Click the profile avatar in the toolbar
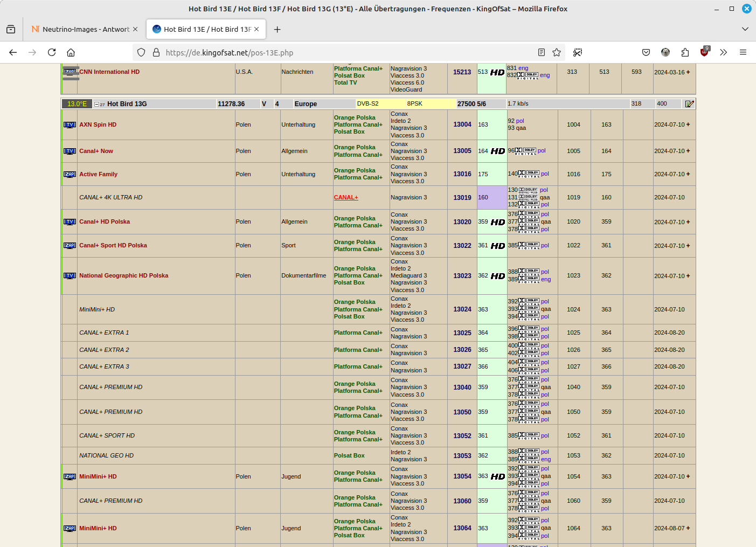Screen dimensions: 756x547 point(665,52)
